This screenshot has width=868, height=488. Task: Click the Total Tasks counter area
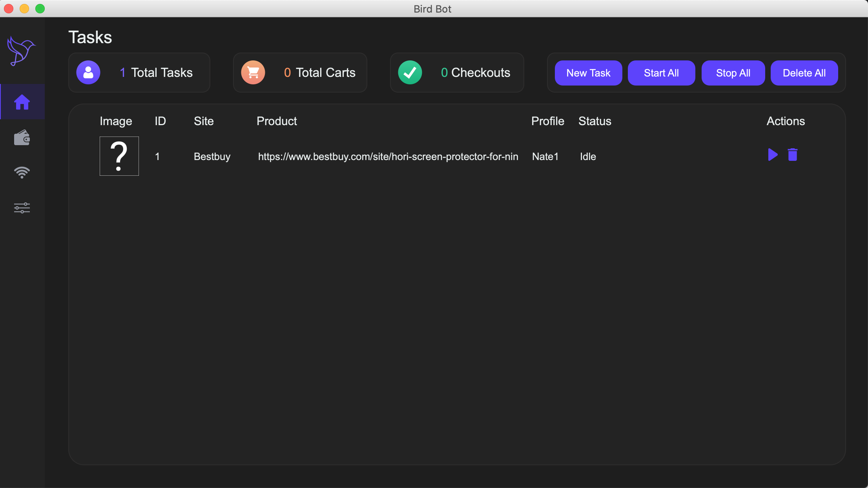pos(140,73)
